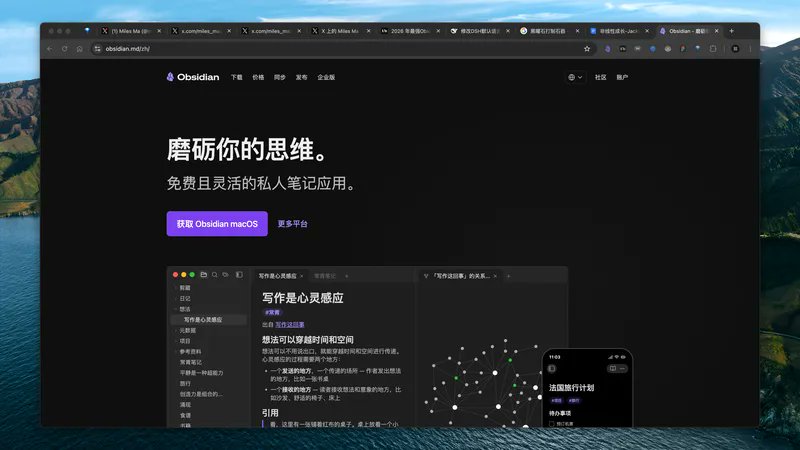Close the "非线性成长-Jack" tab
Screen dimensions: 800x450
647,31
